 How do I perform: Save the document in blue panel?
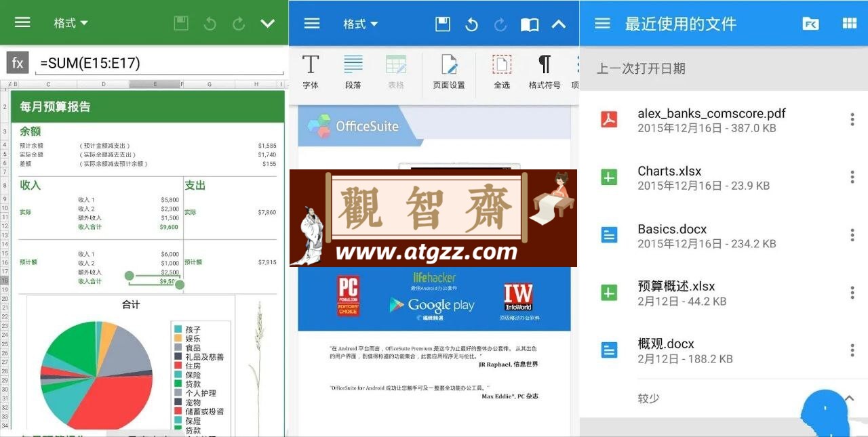443,24
